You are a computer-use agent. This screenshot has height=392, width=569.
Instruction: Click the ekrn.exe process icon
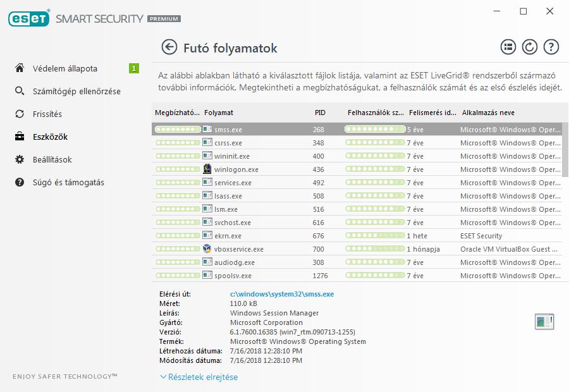(x=207, y=235)
